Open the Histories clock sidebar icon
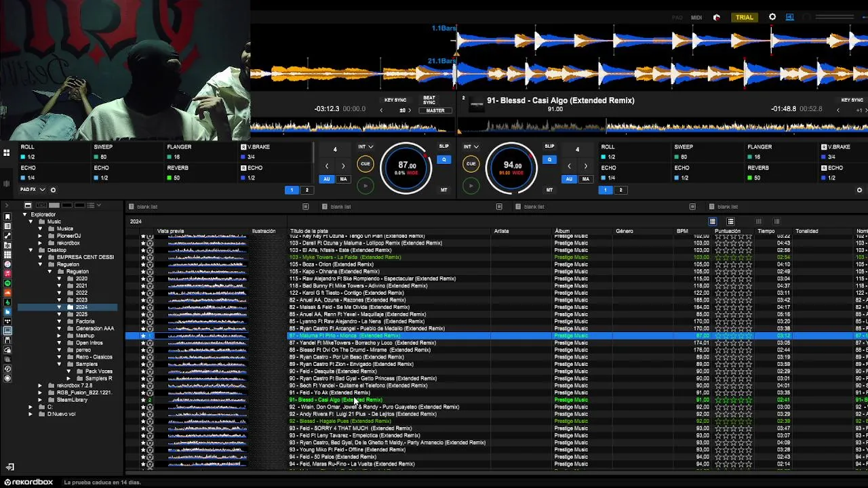Screen dimensions: 868x488 (7, 369)
